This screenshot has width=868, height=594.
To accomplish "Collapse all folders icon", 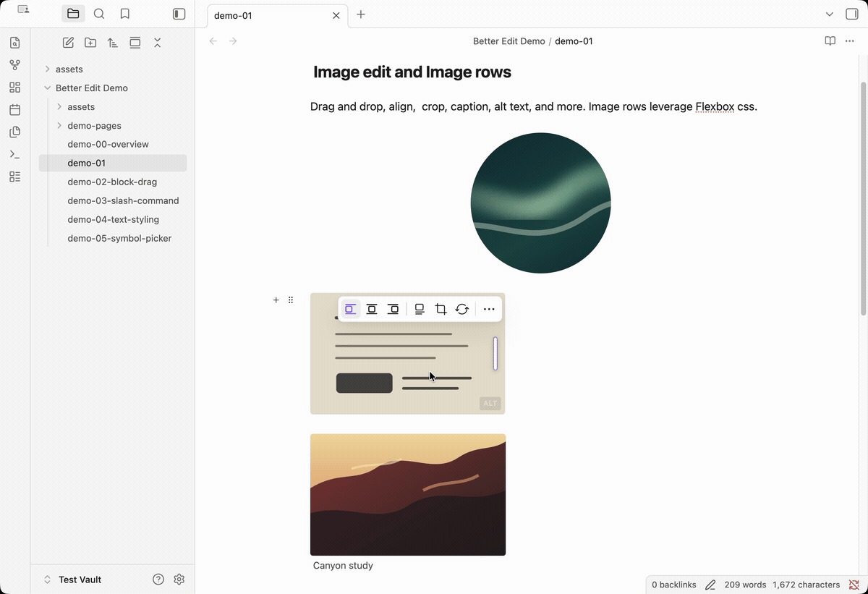I will [157, 43].
